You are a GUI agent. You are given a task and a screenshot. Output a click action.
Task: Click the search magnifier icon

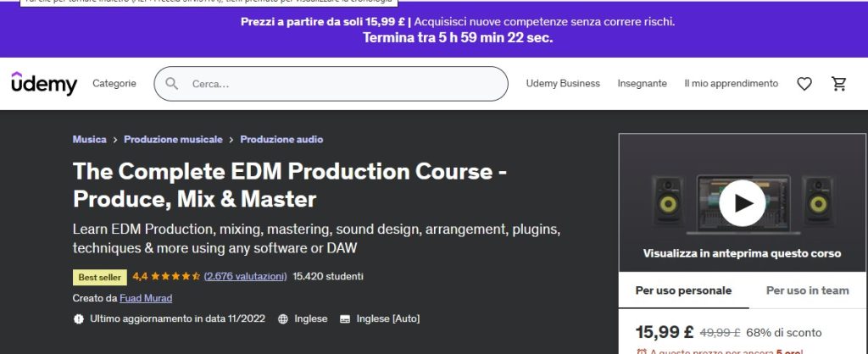tap(172, 84)
